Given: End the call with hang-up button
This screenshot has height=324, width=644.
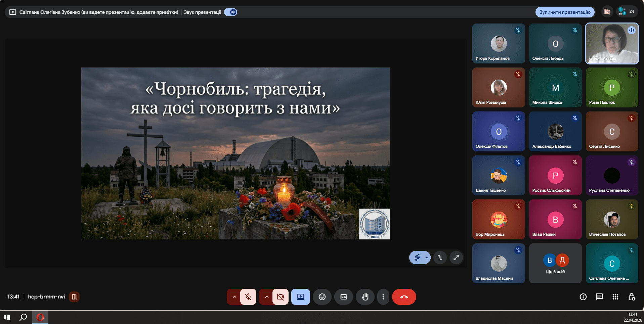Looking at the screenshot, I should pyautogui.click(x=404, y=297).
